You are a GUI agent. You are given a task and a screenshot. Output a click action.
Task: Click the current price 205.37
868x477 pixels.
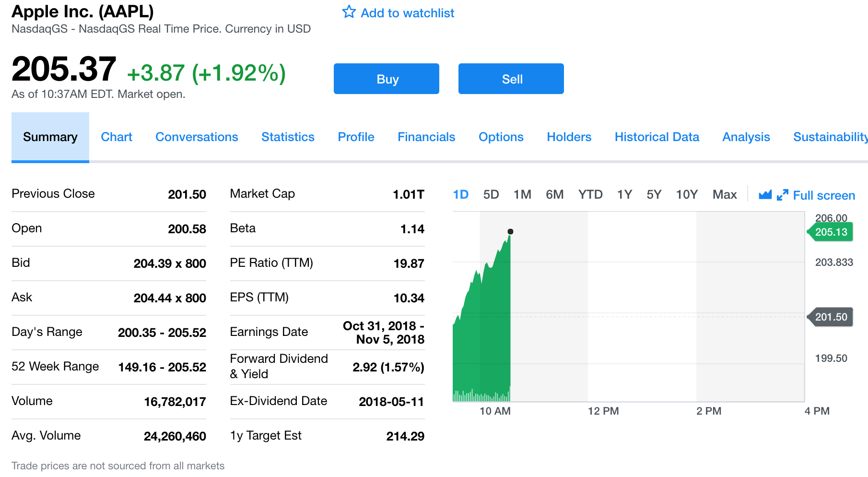click(64, 69)
